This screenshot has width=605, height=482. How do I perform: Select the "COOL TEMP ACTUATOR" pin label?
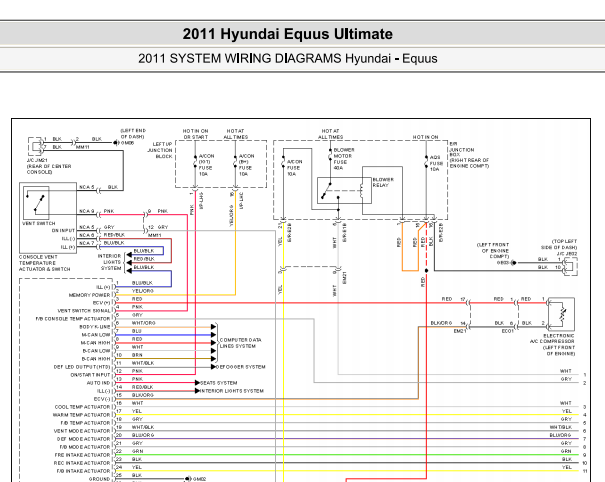82,407
